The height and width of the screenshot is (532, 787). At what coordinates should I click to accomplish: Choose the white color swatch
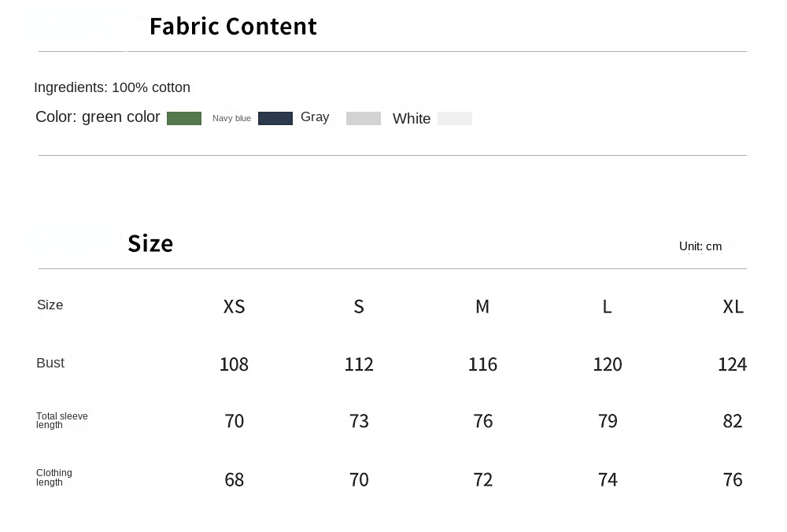click(x=455, y=118)
